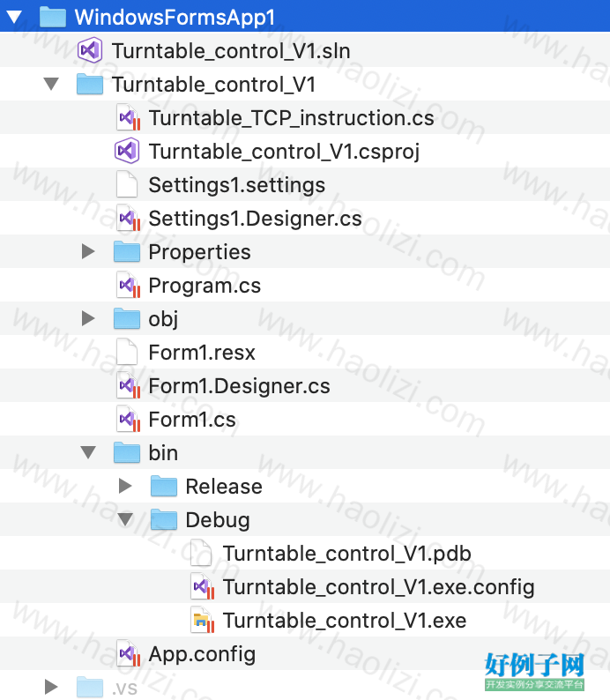Click the App.config file icon

(x=129, y=653)
